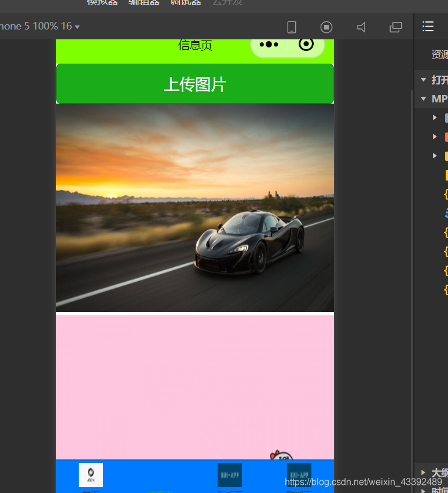Expand the folder with gray icon
The width and height of the screenshot is (448, 493).
[435, 117]
